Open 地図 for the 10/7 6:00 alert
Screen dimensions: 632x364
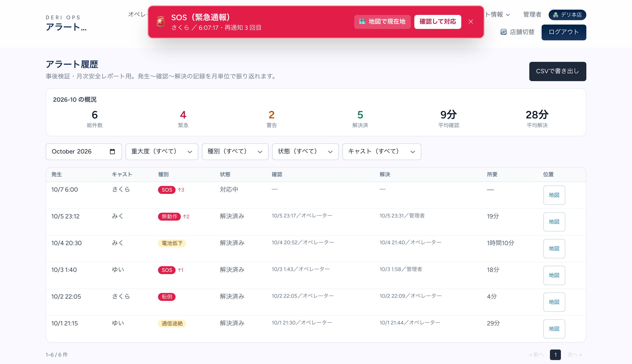point(554,195)
